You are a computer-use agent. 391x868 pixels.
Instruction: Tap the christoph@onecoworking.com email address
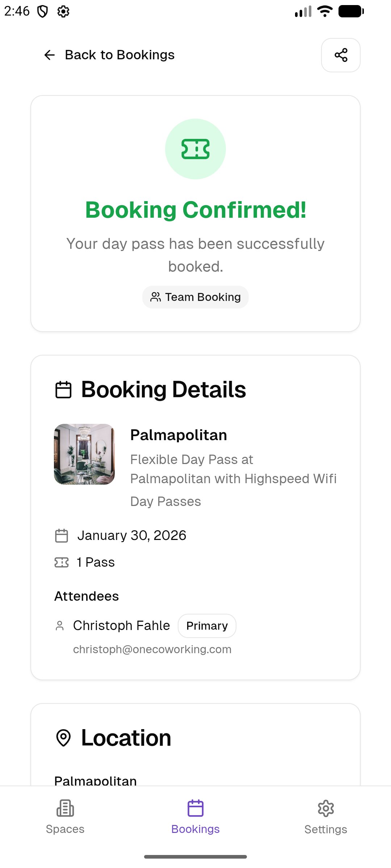[152, 650]
